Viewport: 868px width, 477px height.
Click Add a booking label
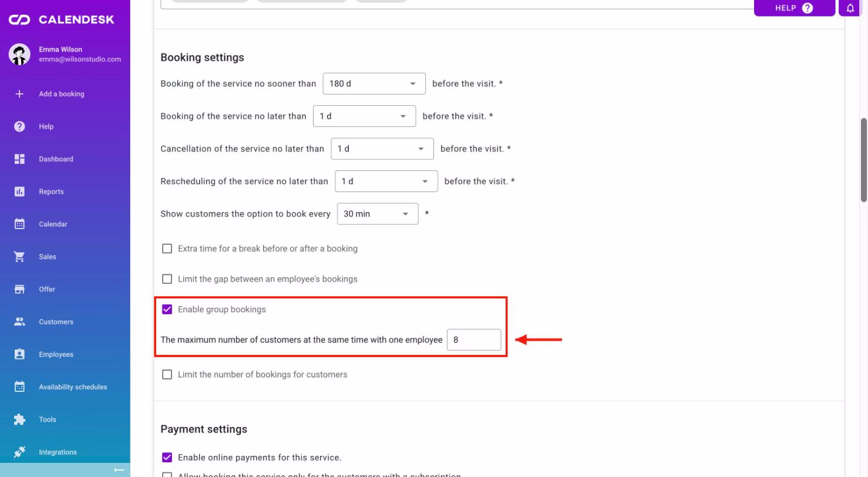tap(62, 94)
